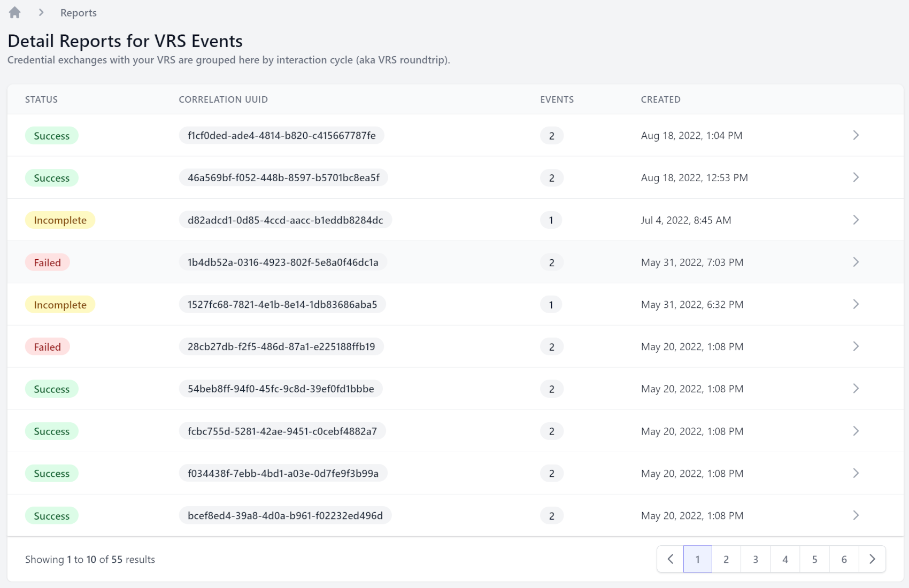Click the Created column header
The height and width of the screenshot is (588, 909).
660,99
